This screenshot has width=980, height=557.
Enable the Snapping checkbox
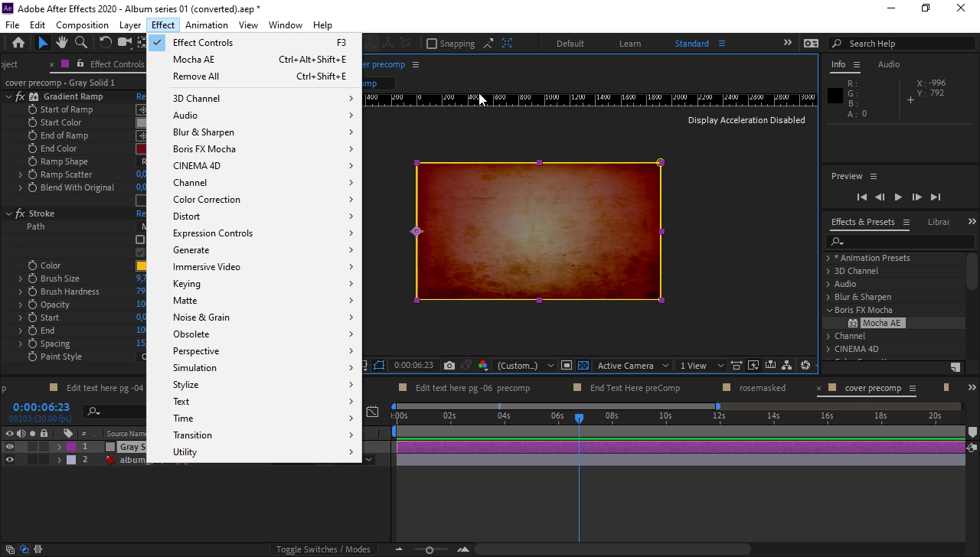tap(432, 44)
